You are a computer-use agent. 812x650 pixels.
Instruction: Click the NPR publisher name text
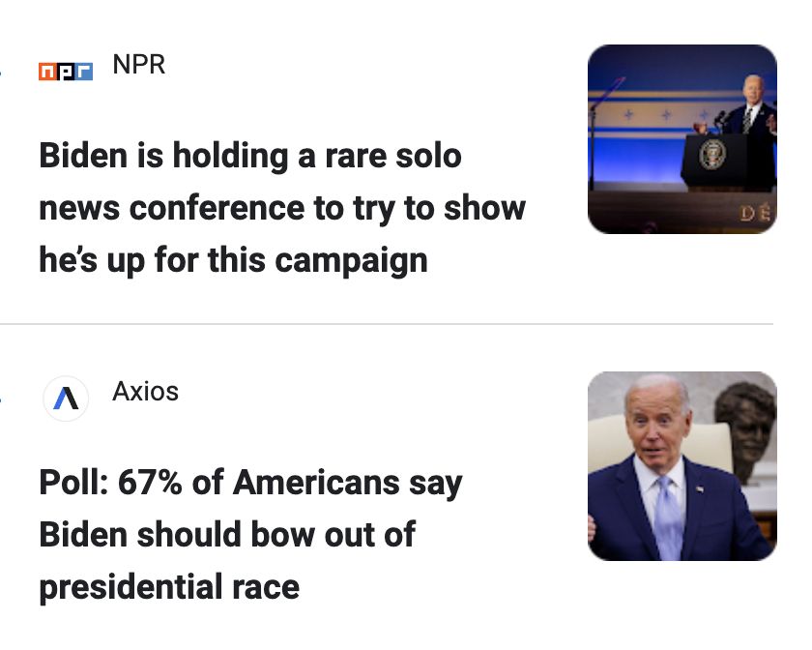tap(138, 65)
